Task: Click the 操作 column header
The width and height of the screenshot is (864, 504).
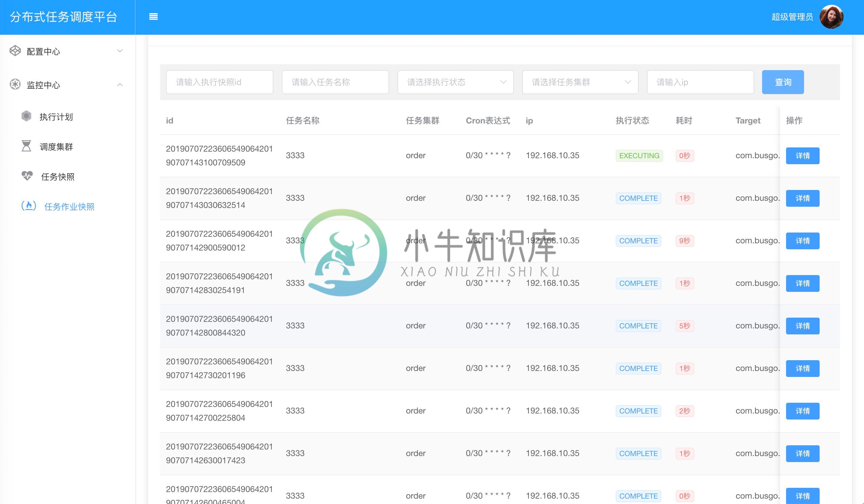Action: [794, 120]
